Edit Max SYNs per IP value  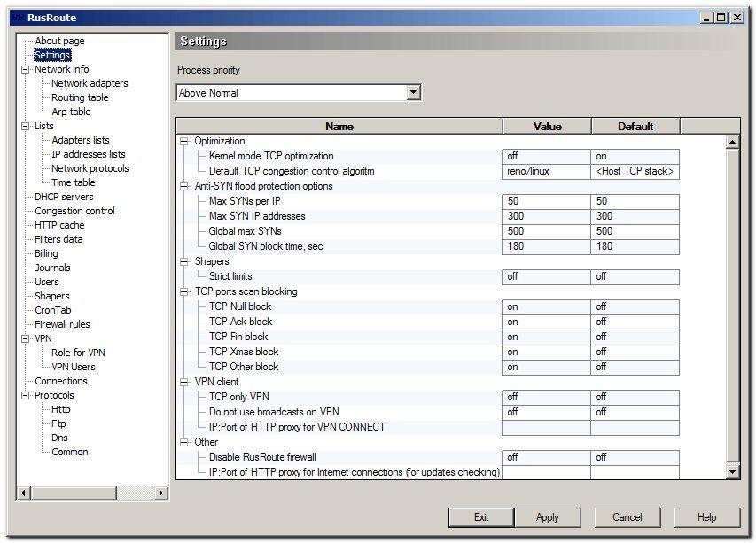pyautogui.click(x=546, y=201)
